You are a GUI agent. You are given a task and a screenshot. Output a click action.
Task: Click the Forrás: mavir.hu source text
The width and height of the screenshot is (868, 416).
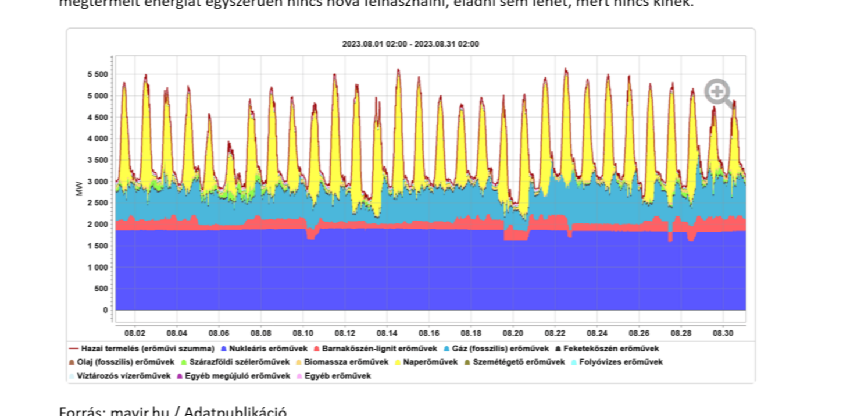(173, 411)
